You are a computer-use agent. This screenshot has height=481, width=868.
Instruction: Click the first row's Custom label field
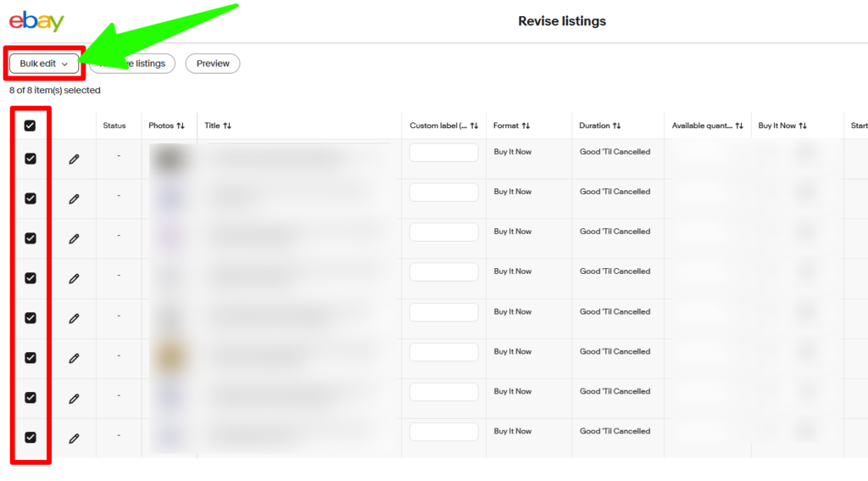443,153
